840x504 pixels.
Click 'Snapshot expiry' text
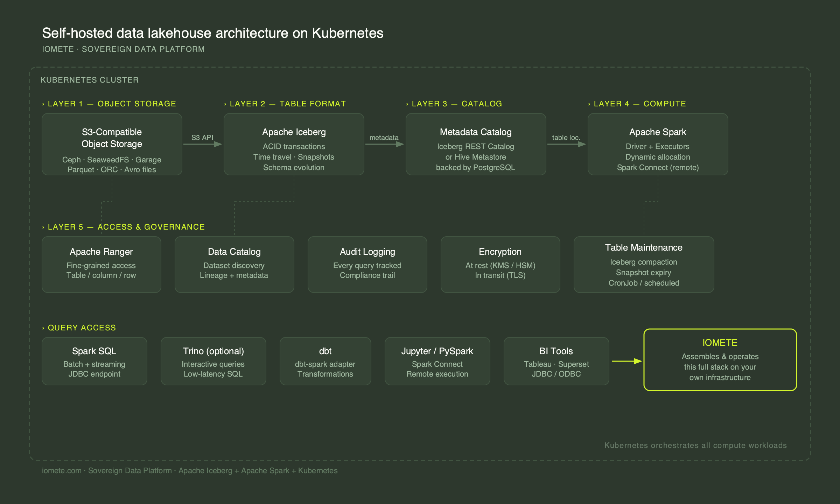pos(644,272)
